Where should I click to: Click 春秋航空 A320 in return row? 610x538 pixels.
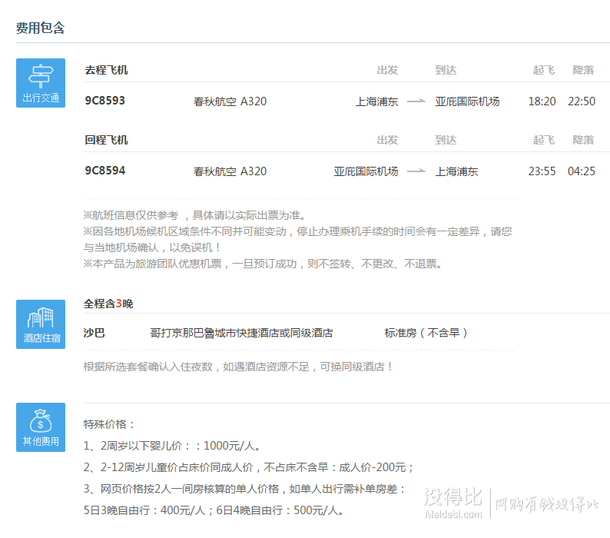tap(230, 172)
